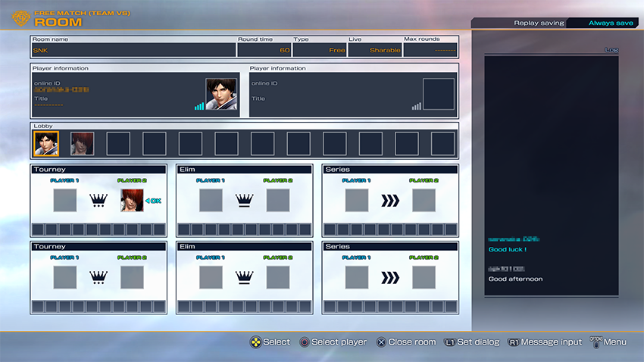644x362 pixels.
Task: Click the L1 Set dialog button icon
Action: click(x=450, y=342)
